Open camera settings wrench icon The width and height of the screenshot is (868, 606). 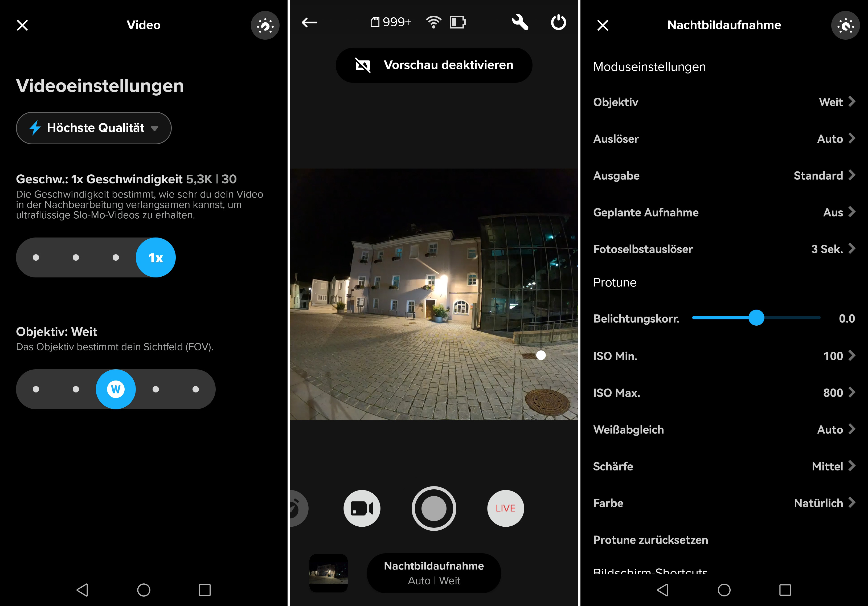pos(520,22)
